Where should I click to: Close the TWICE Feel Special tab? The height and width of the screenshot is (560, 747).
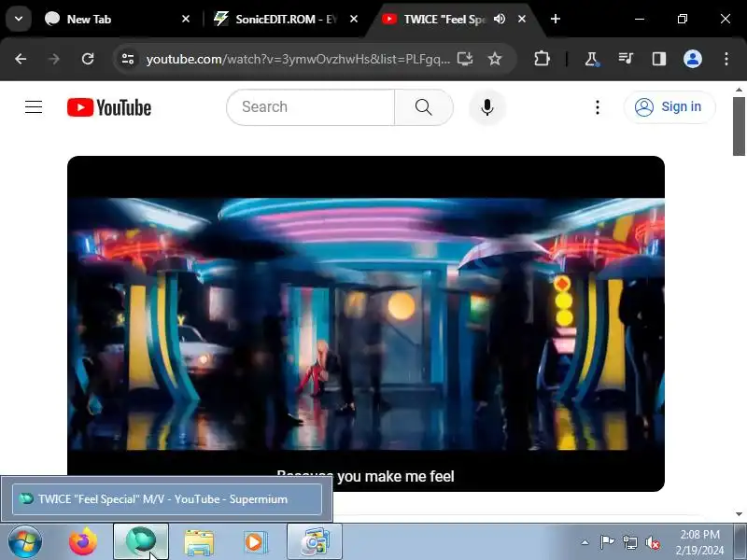[522, 19]
